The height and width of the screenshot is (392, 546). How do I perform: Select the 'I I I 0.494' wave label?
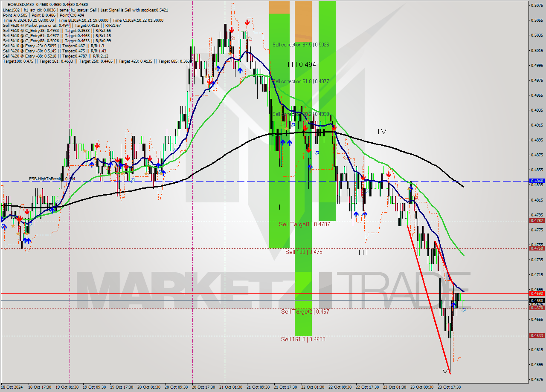302,64
